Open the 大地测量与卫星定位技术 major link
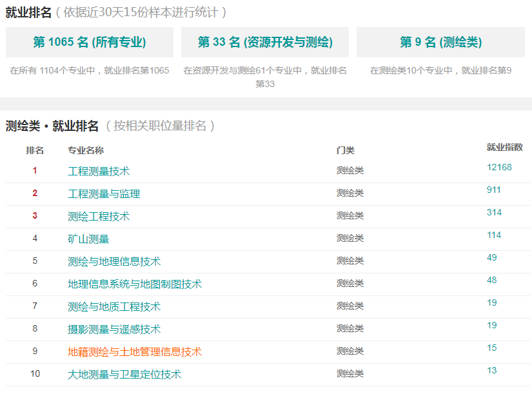532x396 pixels. (x=124, y=374)
